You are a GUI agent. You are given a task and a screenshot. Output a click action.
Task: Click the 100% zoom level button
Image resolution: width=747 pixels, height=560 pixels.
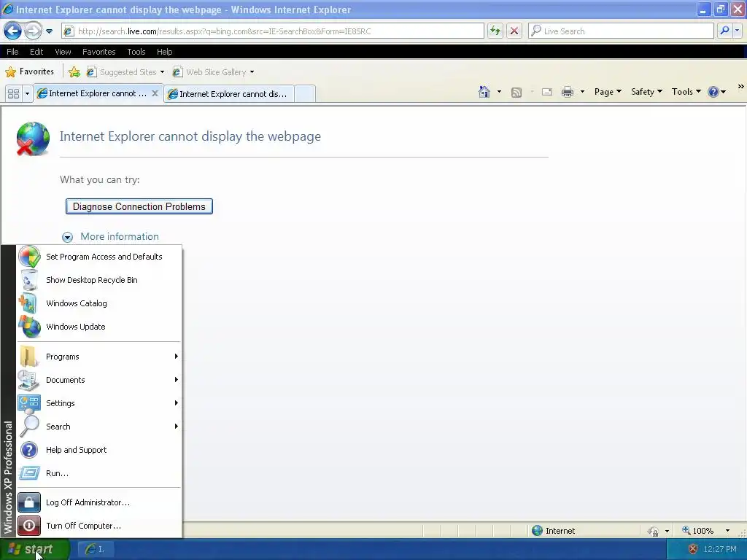point(698,531)
